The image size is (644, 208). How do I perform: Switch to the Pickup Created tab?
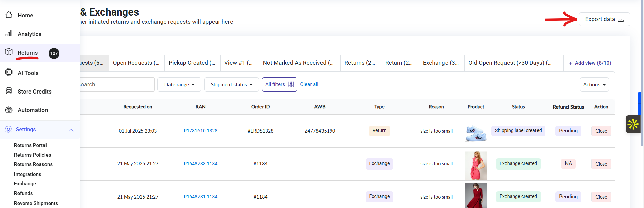(192, 63)
